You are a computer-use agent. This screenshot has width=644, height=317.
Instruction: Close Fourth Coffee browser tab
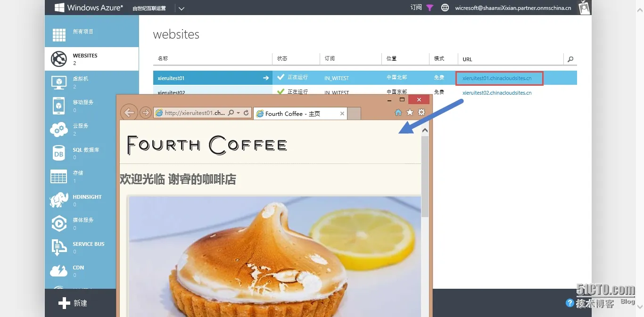tap(342, 114)
